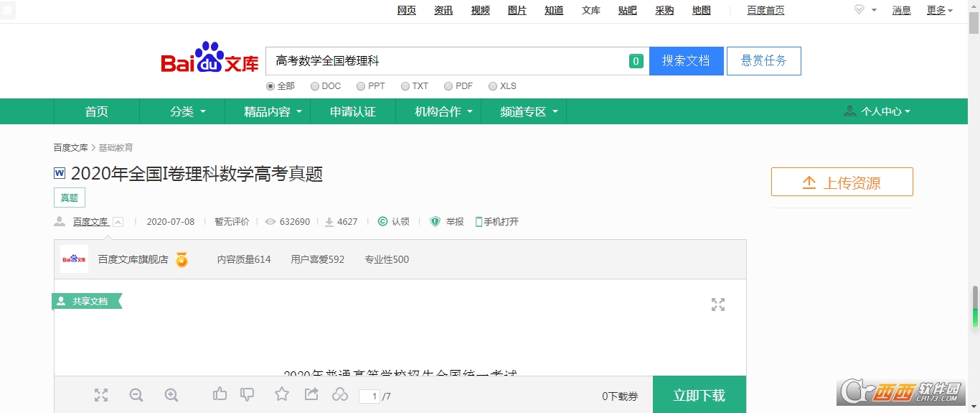Screen dimensions: 980x413
Task: Click the 悬赏任务 button
Action: point(764,61)
